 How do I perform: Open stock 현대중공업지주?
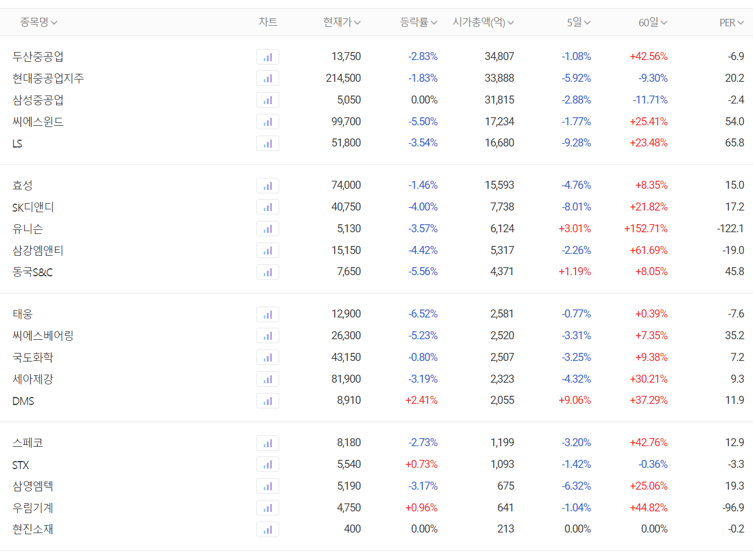click(49, 78)
